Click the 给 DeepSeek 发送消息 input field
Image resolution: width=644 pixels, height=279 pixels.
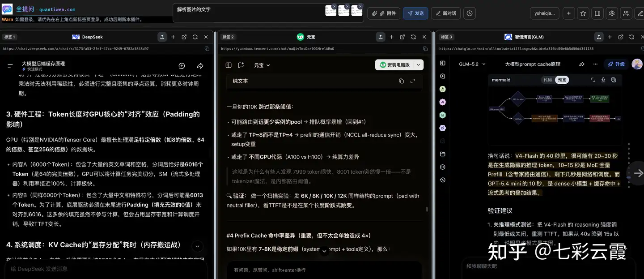point(106,269)
